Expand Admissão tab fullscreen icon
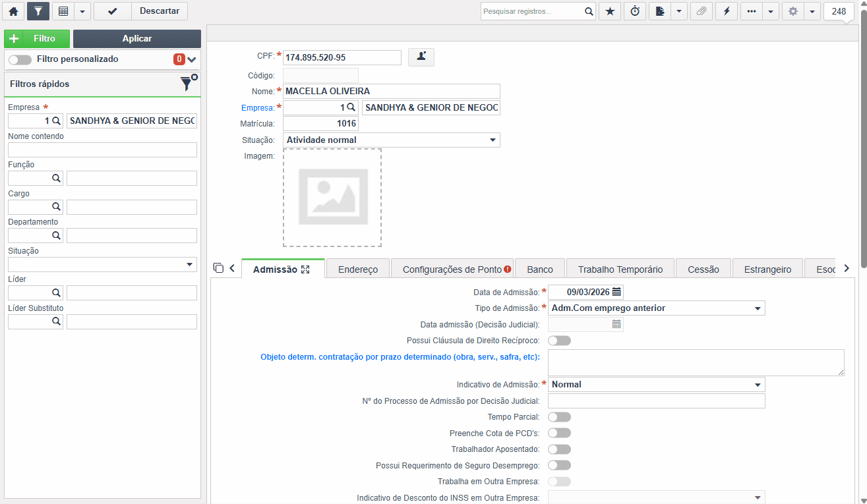 click(305, 269)
